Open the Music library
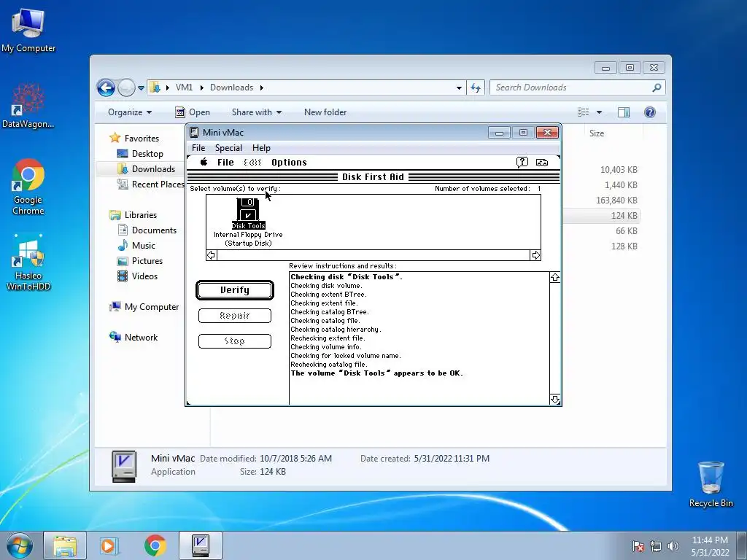Image resolution: width=747 pixels, height=560 pixels. tap(144, 245)
